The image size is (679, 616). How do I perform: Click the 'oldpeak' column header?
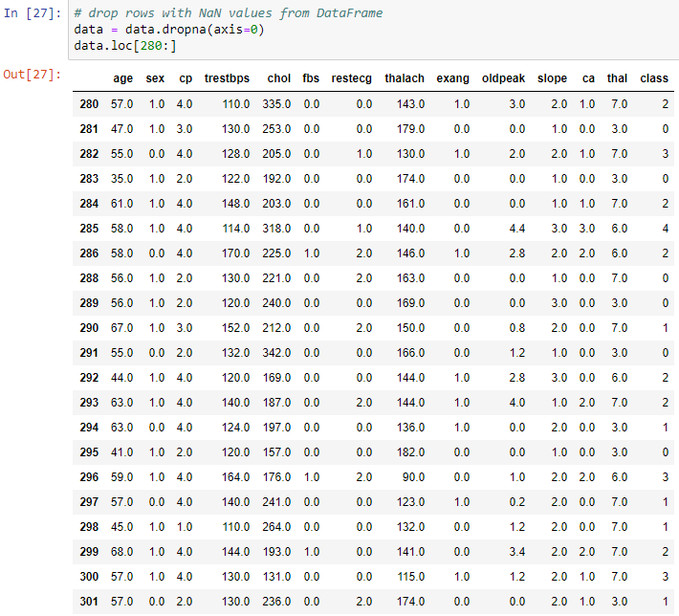pyautogui.click(x=503, y=78)
